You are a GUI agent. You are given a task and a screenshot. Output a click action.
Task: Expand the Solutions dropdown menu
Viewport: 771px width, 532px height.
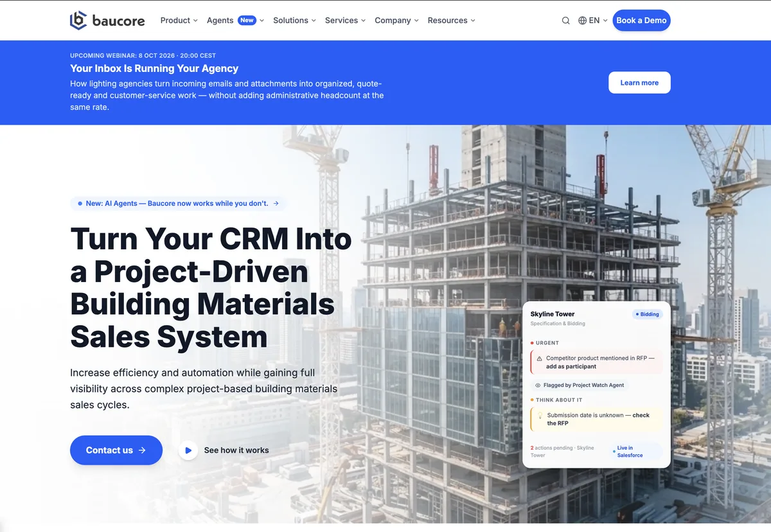click(294, 21)
